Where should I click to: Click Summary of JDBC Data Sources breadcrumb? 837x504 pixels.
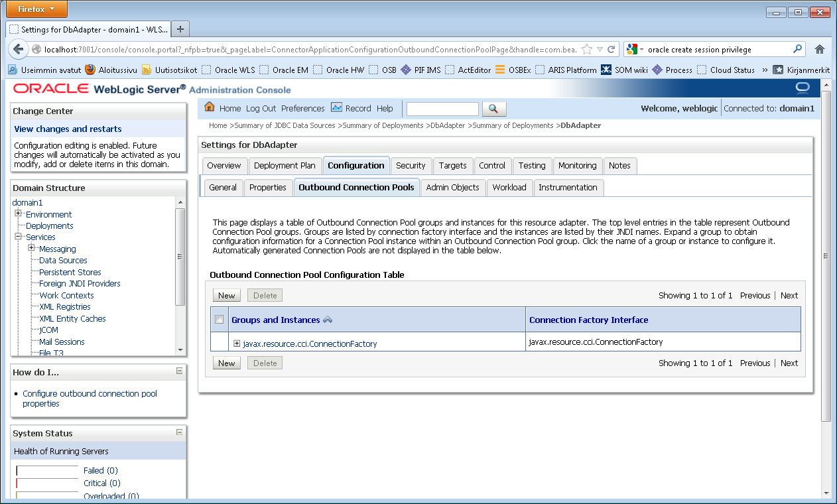coord(285,125)
